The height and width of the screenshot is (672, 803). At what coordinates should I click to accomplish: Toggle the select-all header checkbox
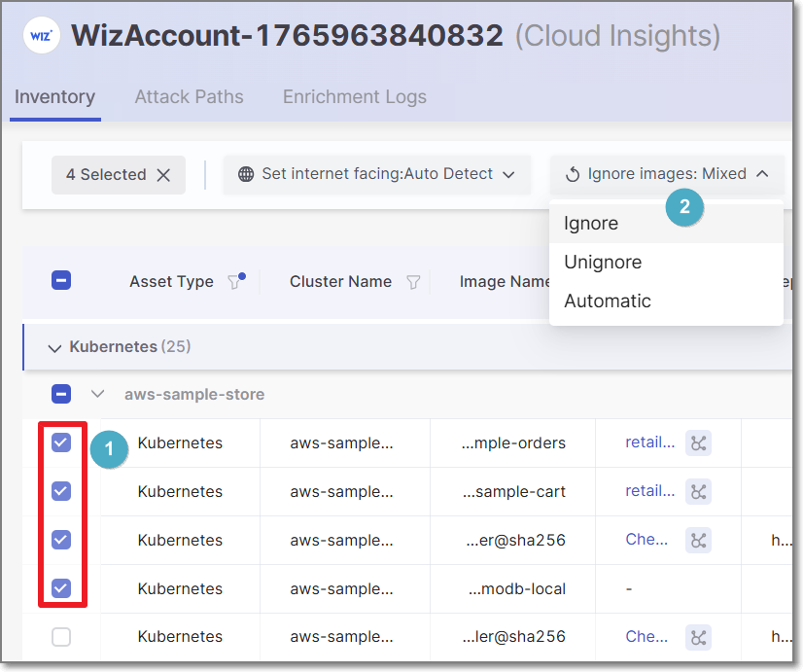tap(61, 281)
